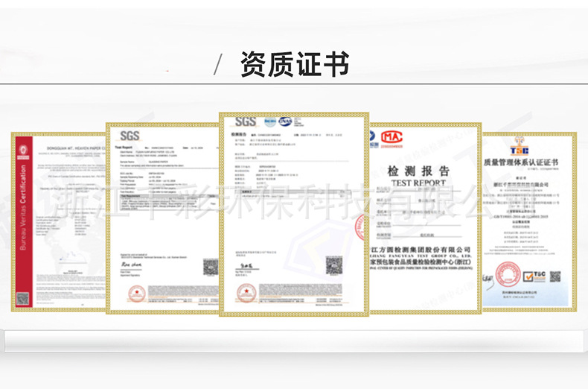
Task: Click the QR code on the TSC certificate
Action: pos(555,276)
